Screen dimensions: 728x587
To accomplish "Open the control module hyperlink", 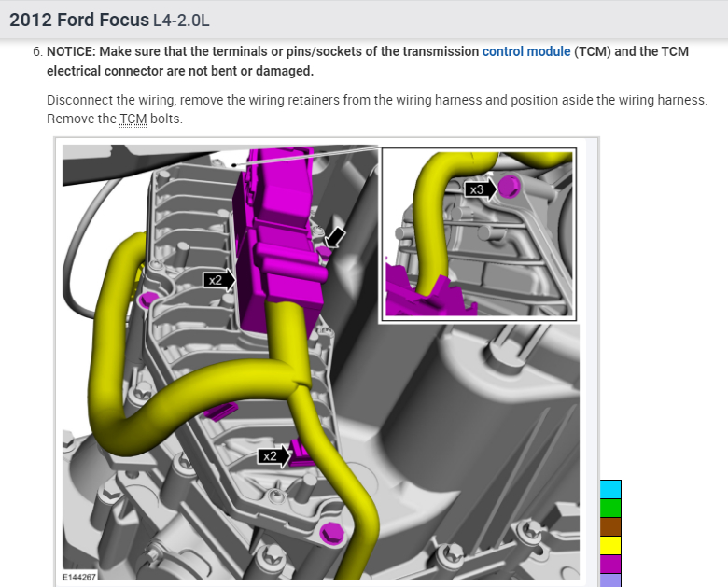I will click(x=526, y=51).
